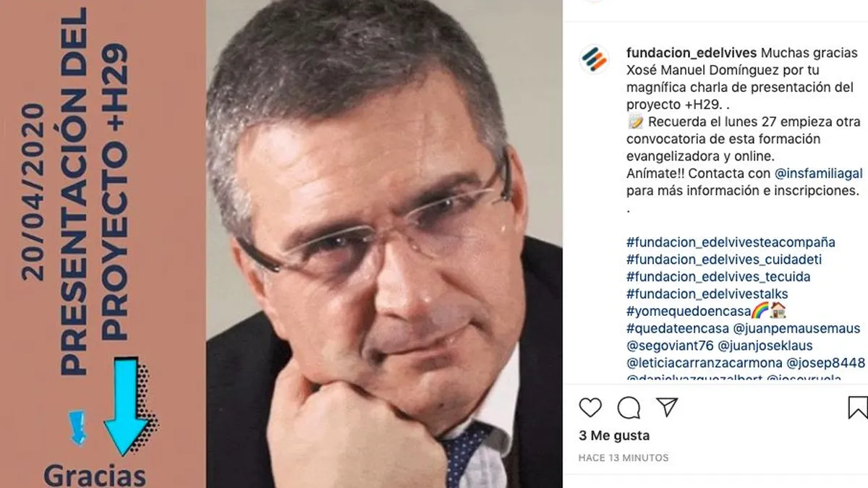
Task: Share the post via paper plane icon
Action: [667, 407]
